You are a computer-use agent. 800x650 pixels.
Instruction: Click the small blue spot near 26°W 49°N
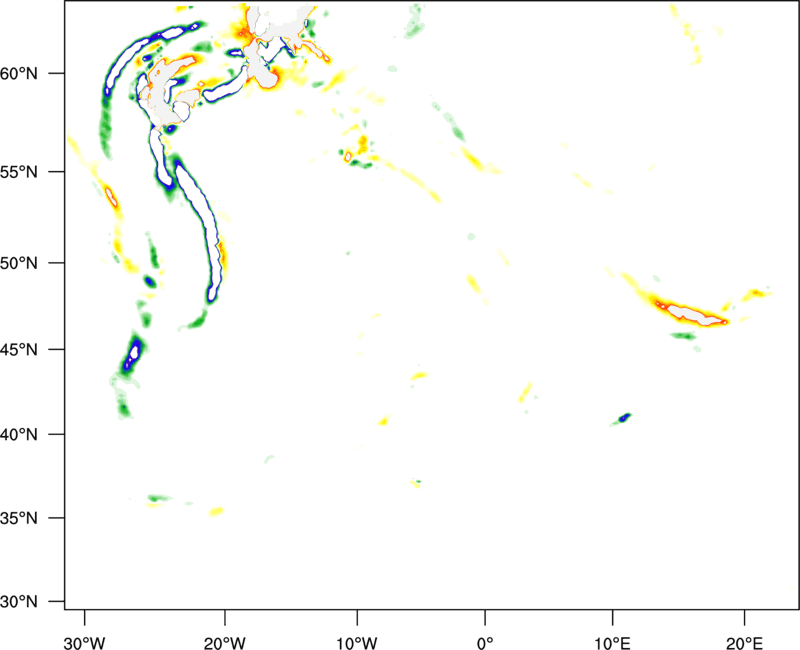(150, 282)
